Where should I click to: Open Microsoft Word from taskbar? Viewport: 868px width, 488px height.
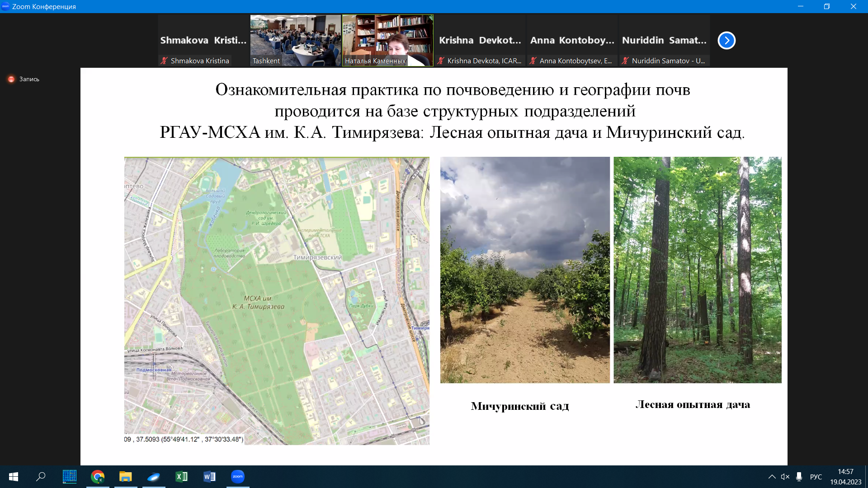click(209, 476)
